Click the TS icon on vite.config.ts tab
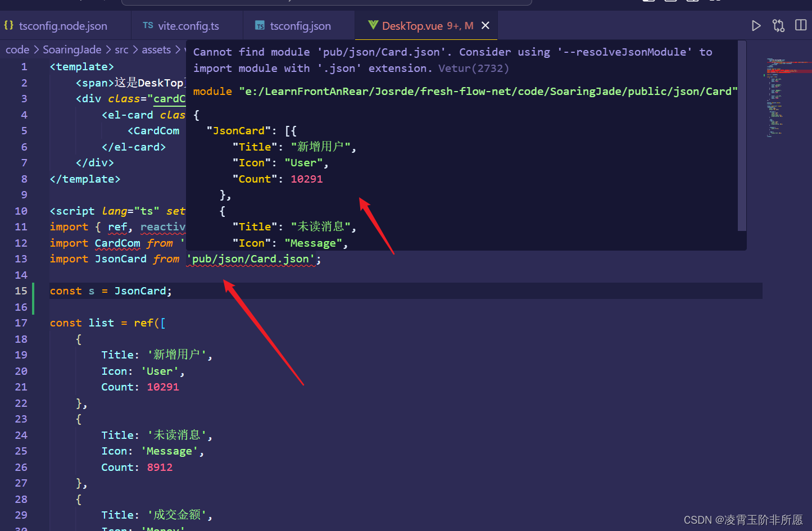The image size is (812, 531). [148, 25]
